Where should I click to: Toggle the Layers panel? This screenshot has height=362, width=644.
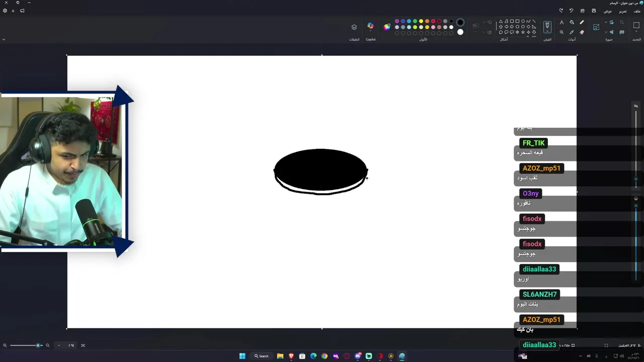354,27
